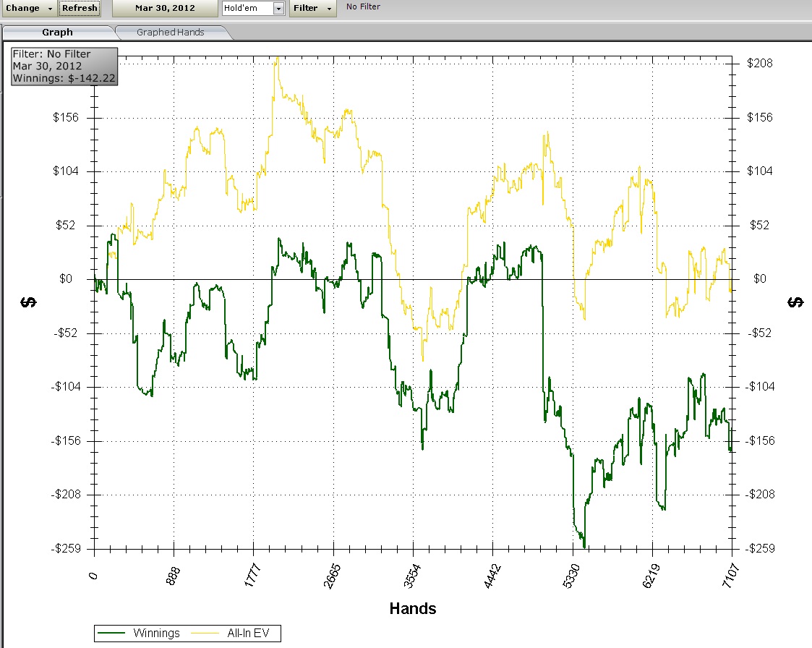Image resolution: width=812 pixels, height=648 pixels.
Task: Click the Winnings legend label
Action: coord(156,634)
